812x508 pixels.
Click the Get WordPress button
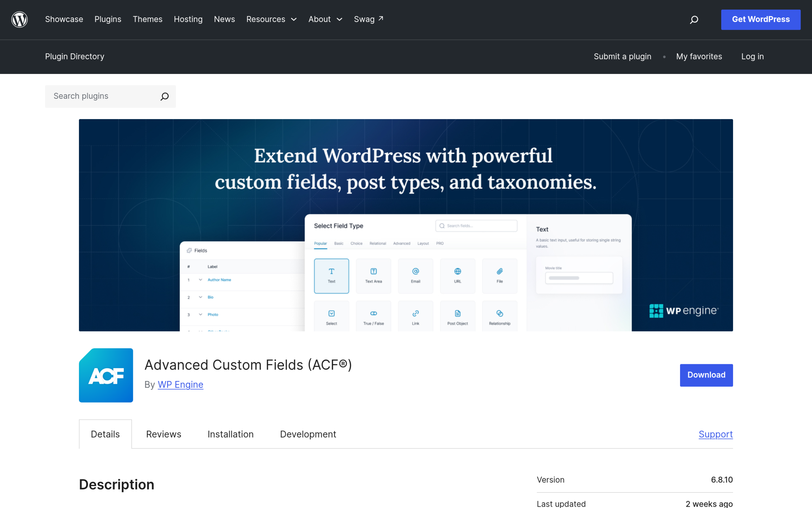click(x=761, y=19)
